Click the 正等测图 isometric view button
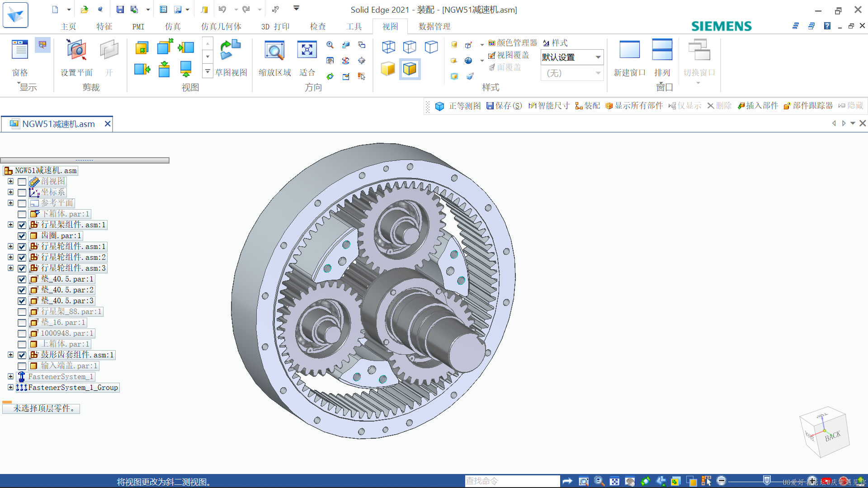Image resolution: width=868 pixels, height=488 pixels. (458, 106)
